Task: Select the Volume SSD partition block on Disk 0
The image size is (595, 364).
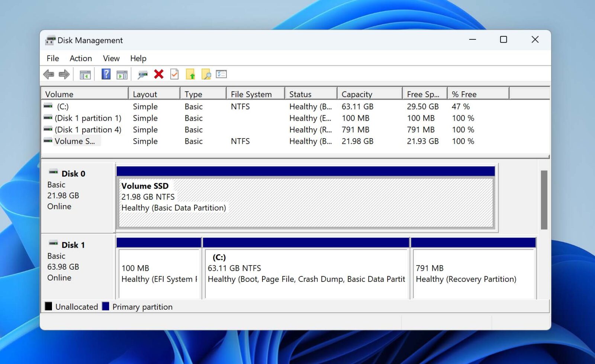Action: tap(305, 202)
